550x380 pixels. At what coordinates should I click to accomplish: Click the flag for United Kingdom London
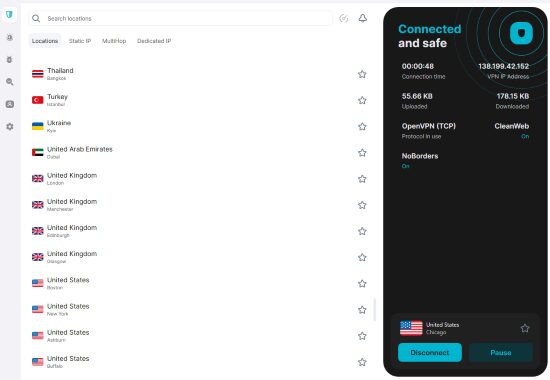[x=38, y=178]
